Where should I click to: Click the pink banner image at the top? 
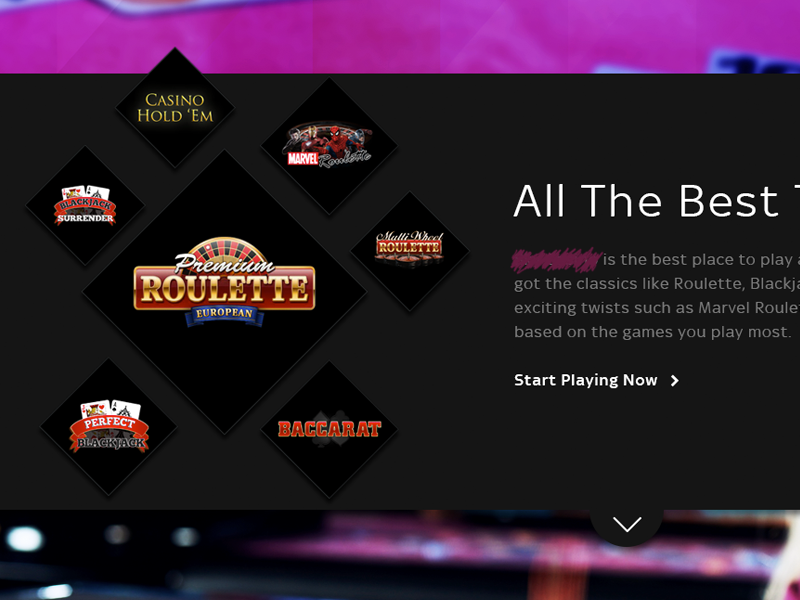pos(400,36)
